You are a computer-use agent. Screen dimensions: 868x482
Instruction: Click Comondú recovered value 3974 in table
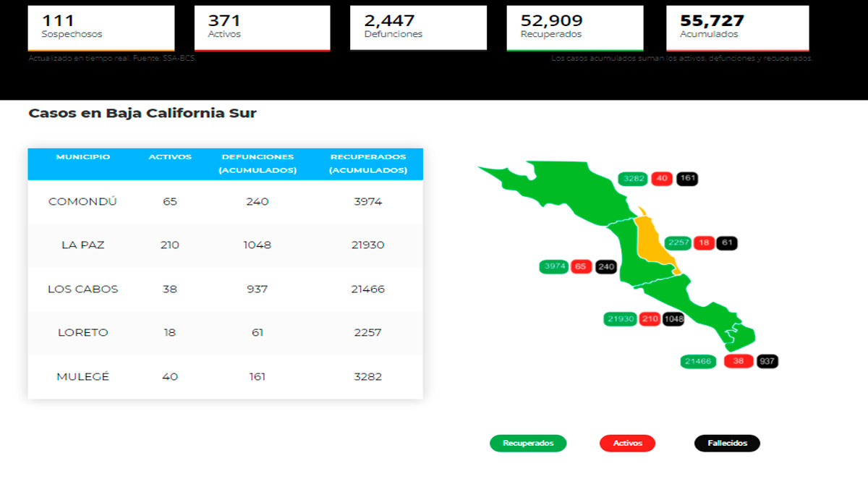coord(367,201)
